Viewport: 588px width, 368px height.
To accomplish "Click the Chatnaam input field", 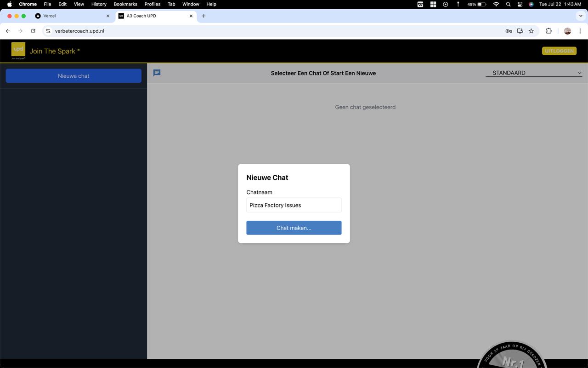I will click(294, 205).
